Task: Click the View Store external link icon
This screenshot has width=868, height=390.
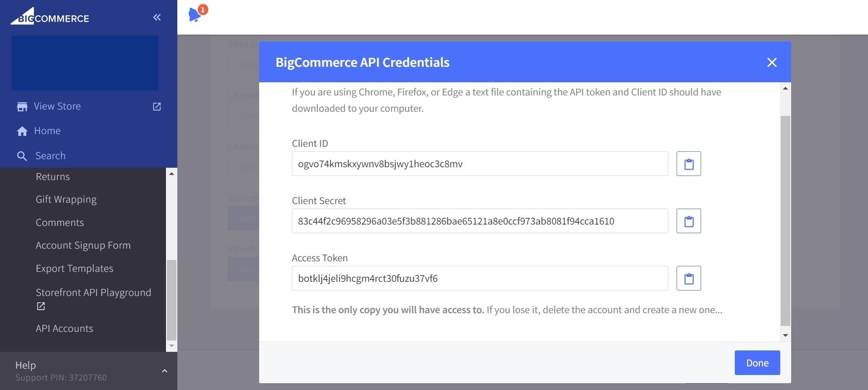Action: coord(157,106)
